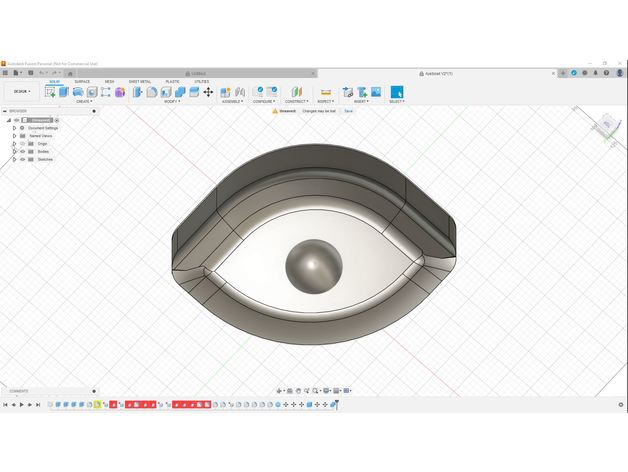Click the Extrude tool icon
Image resolution: width=628 pixels, height=472 pixels.
click(64, 92)
